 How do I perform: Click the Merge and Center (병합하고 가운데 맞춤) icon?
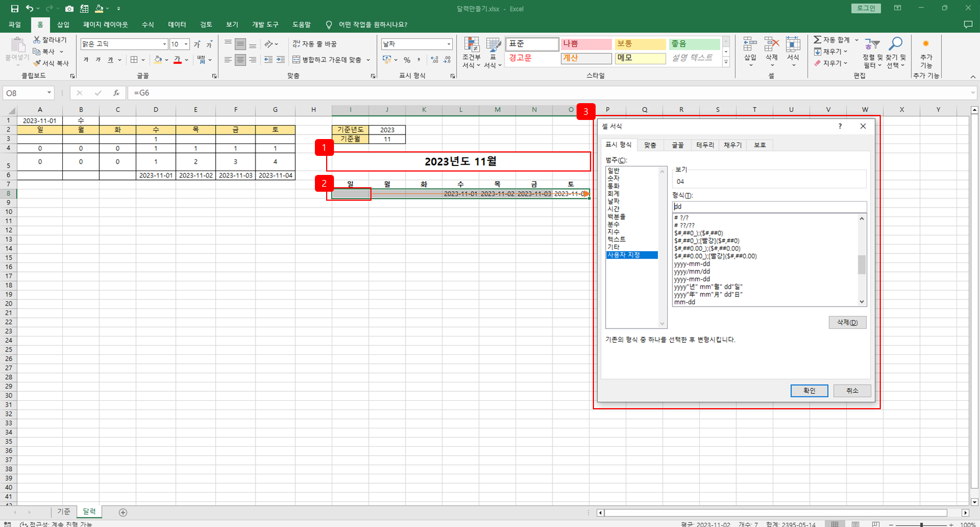(296, 59)
